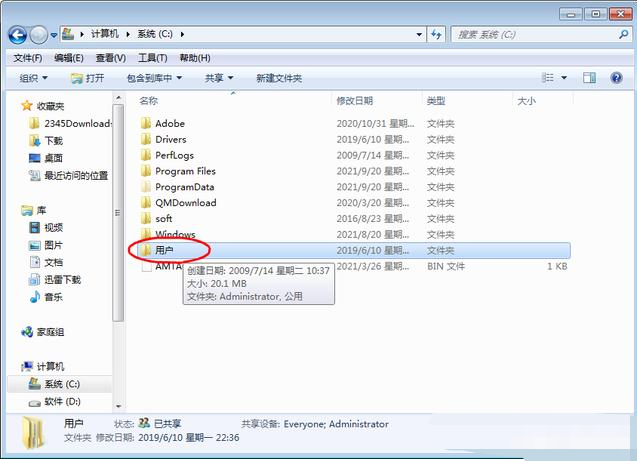Select the Adobe folder icon
Viewport: 637px width, 461px height.
pos(146,124)
